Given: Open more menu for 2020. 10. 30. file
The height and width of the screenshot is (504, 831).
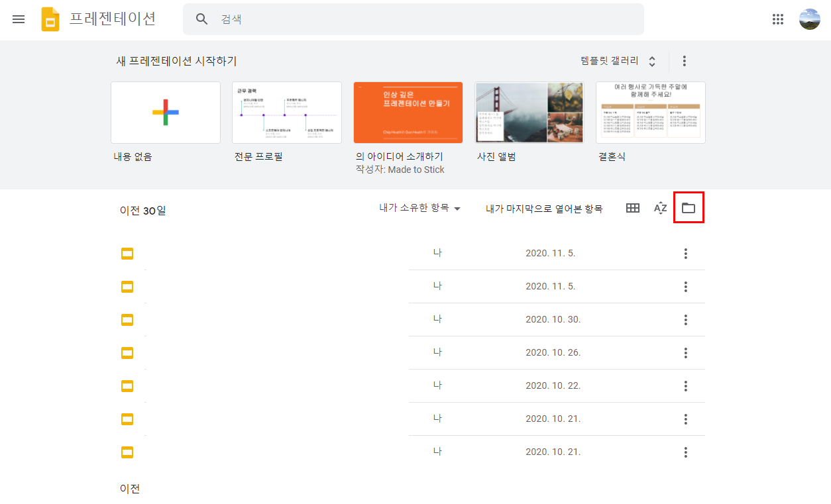Looking at the screenshot, I should click(686, 320).
